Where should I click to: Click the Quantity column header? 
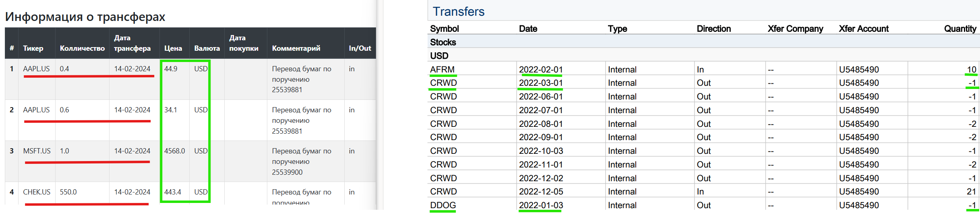click(x=960, y=29)
